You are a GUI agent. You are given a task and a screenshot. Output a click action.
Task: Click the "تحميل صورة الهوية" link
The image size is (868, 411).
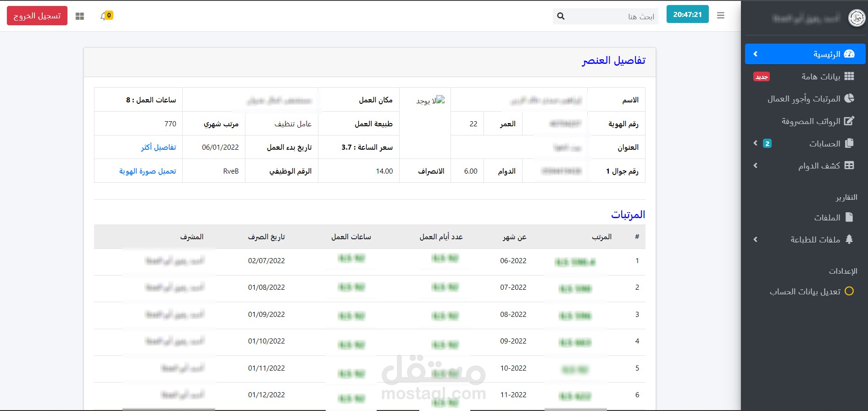[148, 171]
